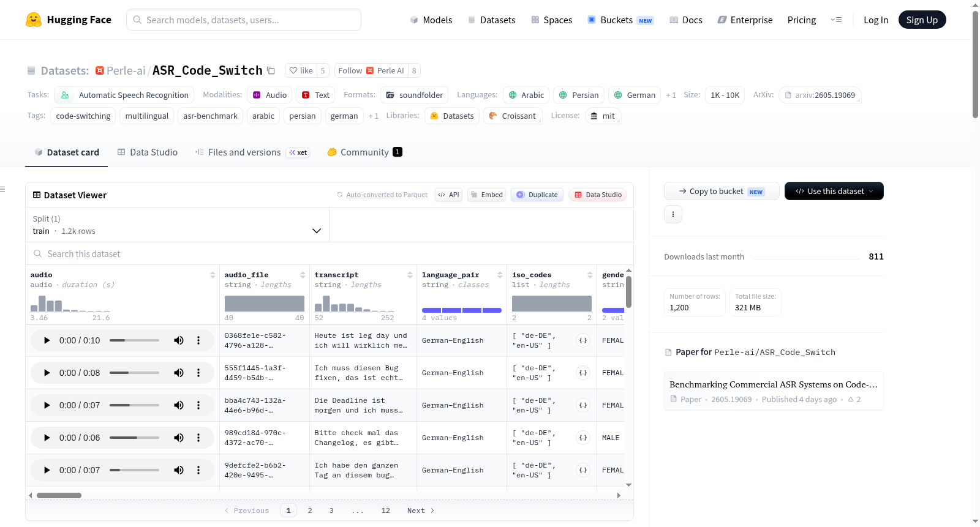Play the 0:10 audio row
This screenshot has height=527, width=980.
pyautogui.click(x=47, y=340)
